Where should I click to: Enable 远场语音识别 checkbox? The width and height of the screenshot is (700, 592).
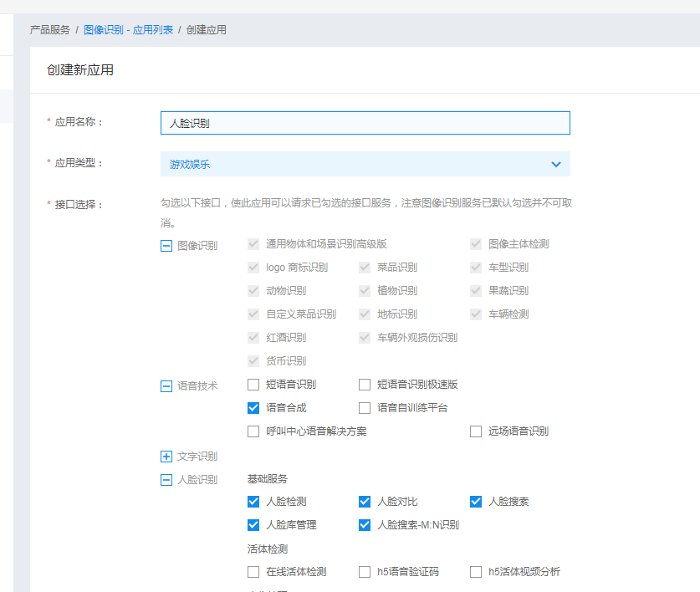[475, 431]
